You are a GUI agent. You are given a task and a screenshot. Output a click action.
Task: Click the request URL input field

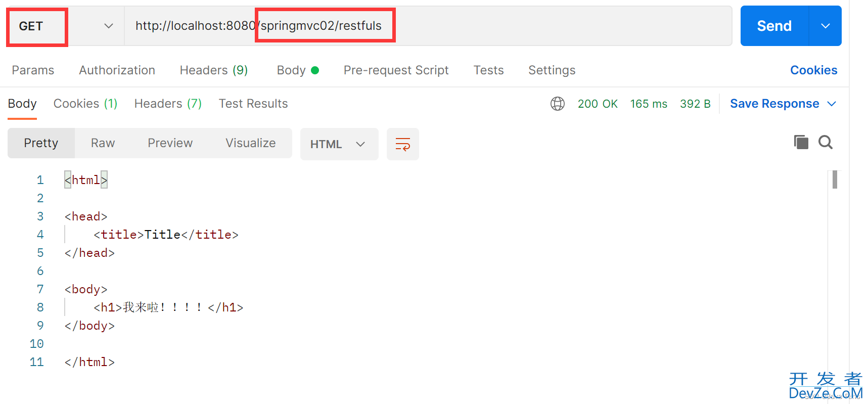[x=428, y=26]
